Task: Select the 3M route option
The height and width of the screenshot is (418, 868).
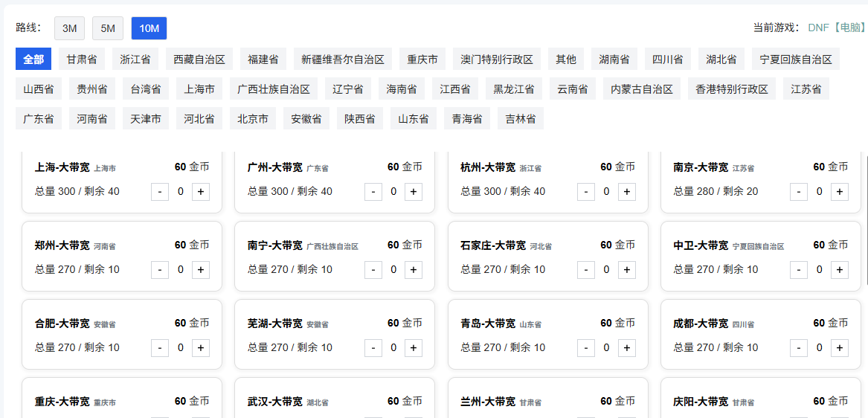Action: 69,28
